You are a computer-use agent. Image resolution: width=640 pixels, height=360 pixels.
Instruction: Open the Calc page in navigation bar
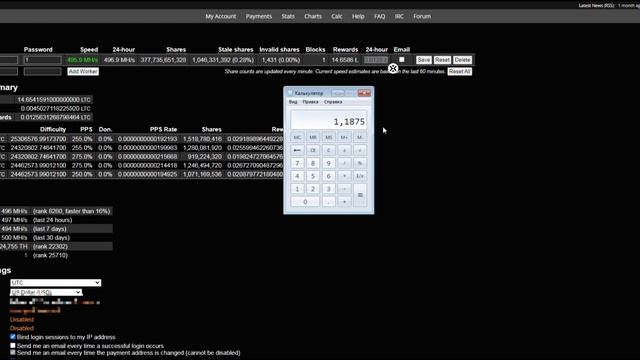[337, 16]
